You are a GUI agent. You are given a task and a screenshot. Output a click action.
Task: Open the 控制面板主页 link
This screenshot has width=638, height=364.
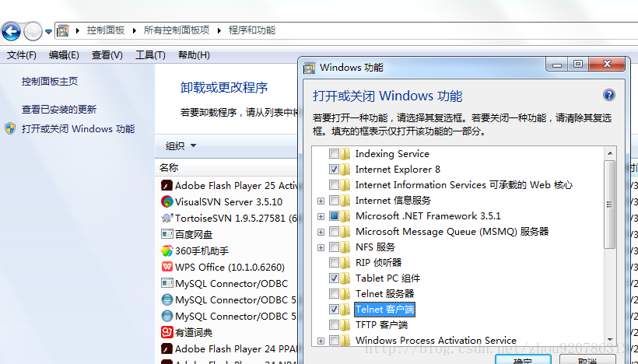(50, 82)
